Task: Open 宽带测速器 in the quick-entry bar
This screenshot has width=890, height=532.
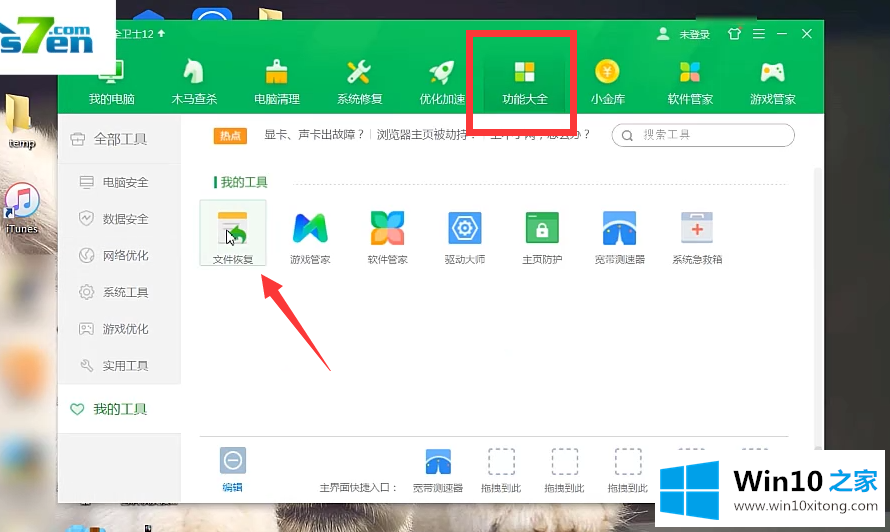Action: point(438,470)
